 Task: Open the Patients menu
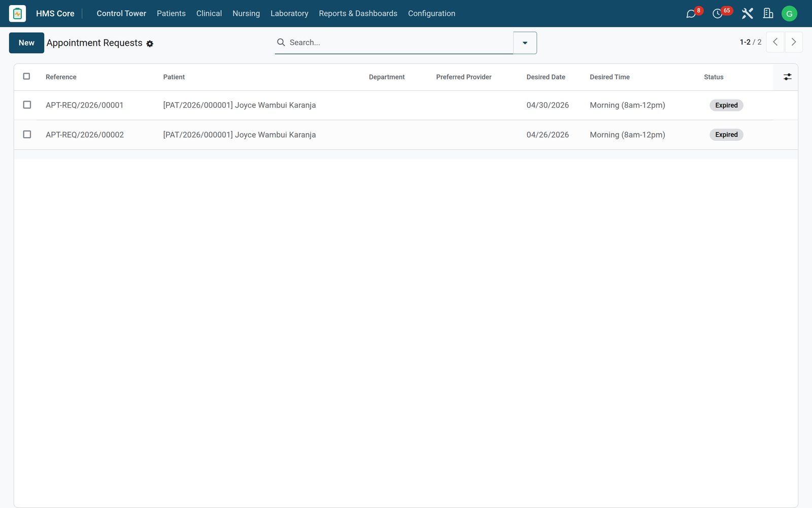pos(171,13)
